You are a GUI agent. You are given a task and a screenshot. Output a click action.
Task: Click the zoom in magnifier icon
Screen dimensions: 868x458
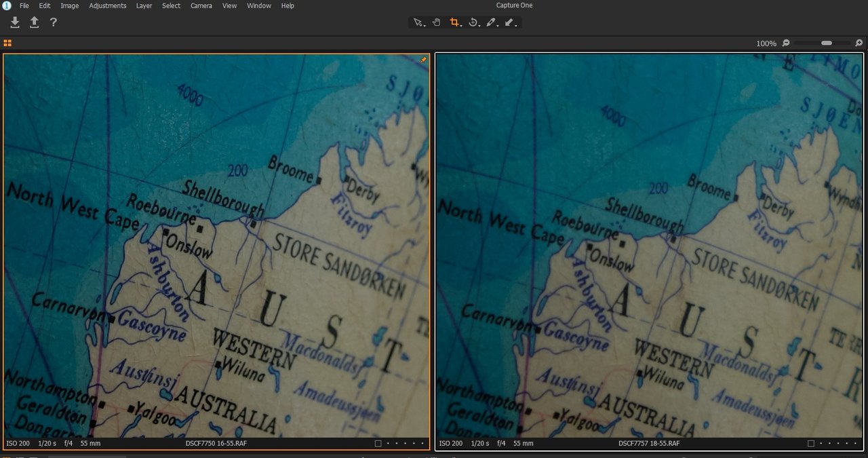[859, 43]
